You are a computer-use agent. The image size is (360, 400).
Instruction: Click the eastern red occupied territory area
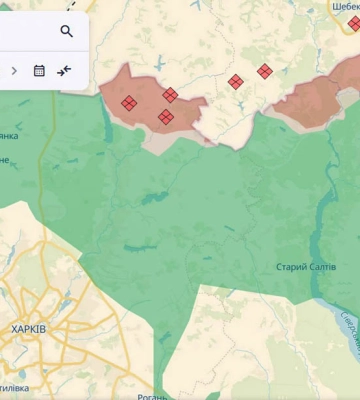point(310,100)
